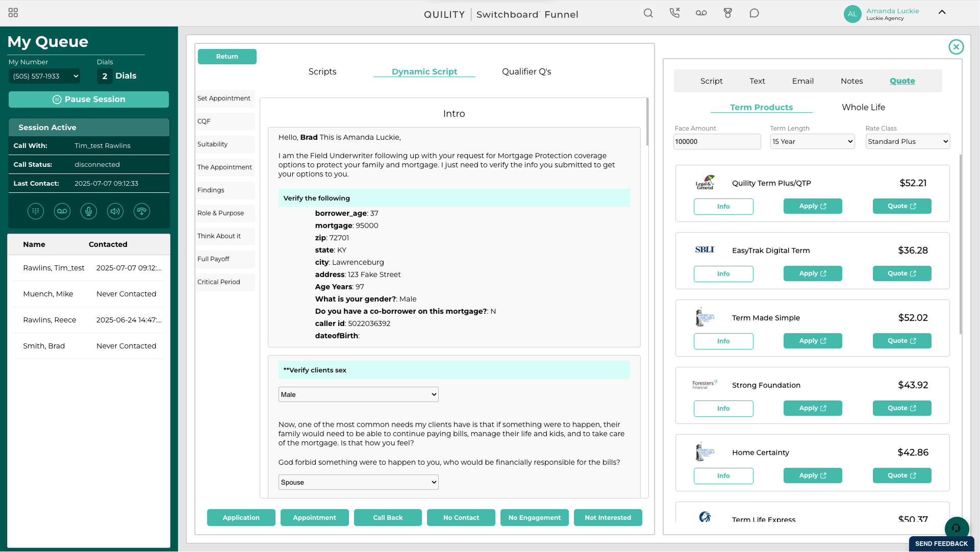
Task: Open the Critical Period script section
Action: 225,282
